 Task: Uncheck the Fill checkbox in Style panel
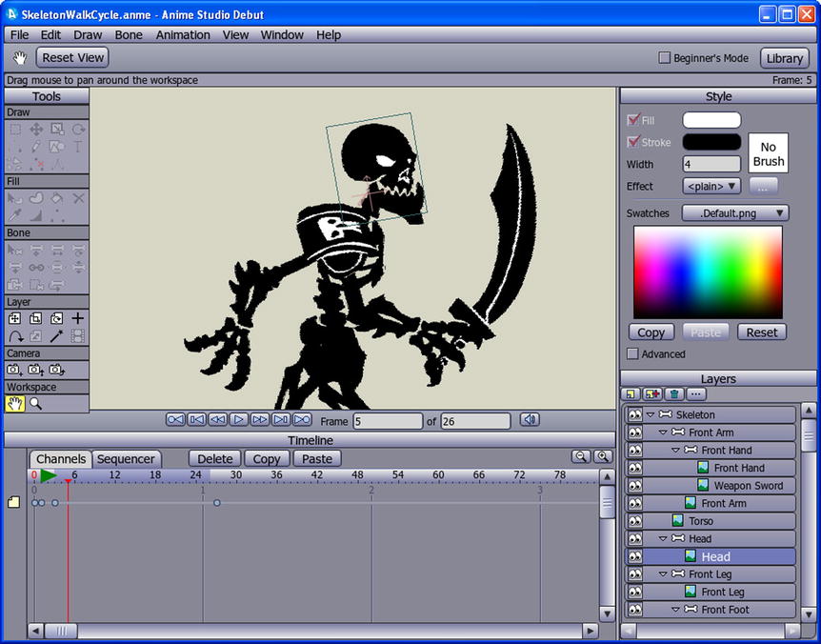(x=633, y=120)
